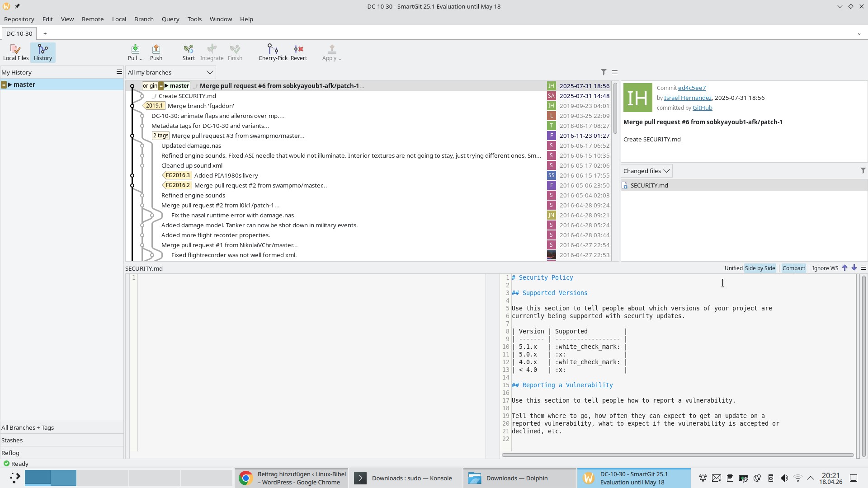Click the Revert toolbar icon
868x488 pixels.
click(x=298, y=50)
